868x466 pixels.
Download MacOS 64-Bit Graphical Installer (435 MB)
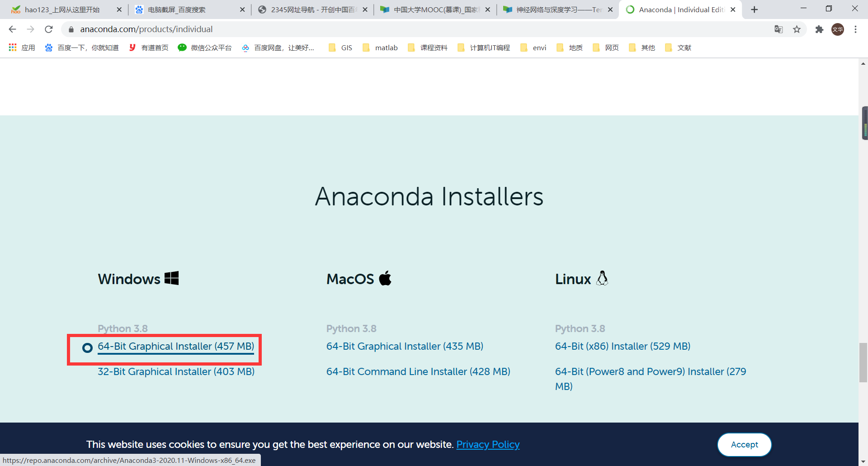(405, 347)
